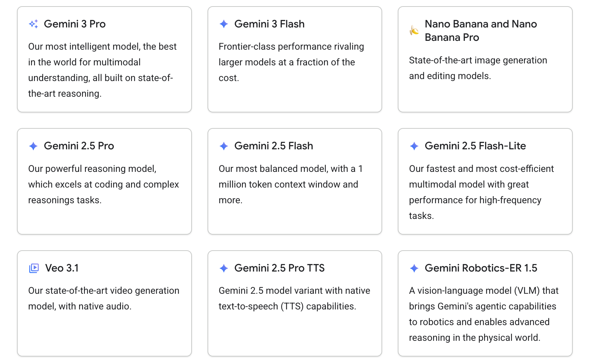Select the Gemini 2.5 Pro TTS title
The height and width of the screenshot is (364, 591).
click(x=279, y=268)
